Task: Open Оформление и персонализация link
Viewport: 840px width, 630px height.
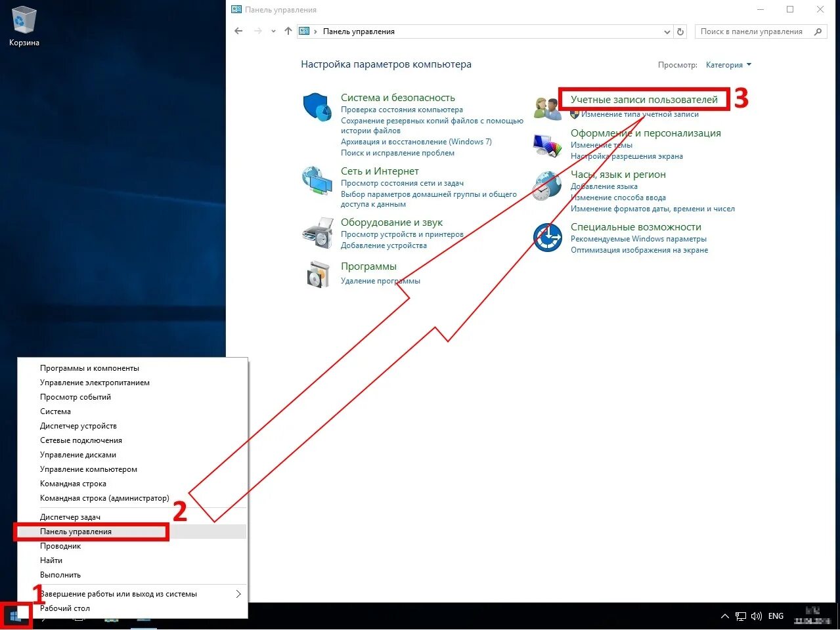Action: [x=646, y=133]
